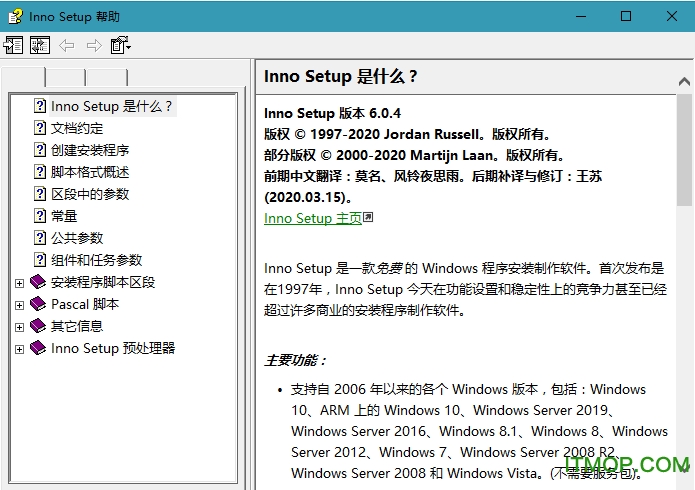Expand the 'Pascal 脚本' book node

[20, 305]
